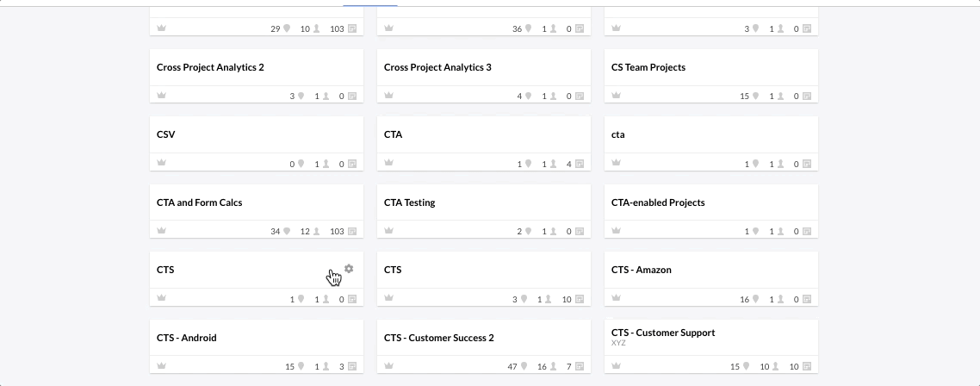Click crown icon on Cross Project Analytics 2 card
Viewport: 980px width, 386px height.
161,96
